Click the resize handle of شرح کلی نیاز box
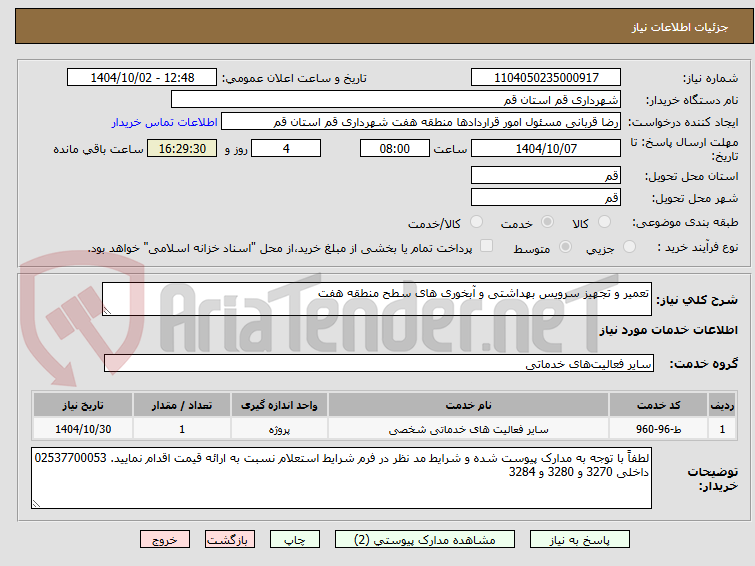 [x=107, y=311]
